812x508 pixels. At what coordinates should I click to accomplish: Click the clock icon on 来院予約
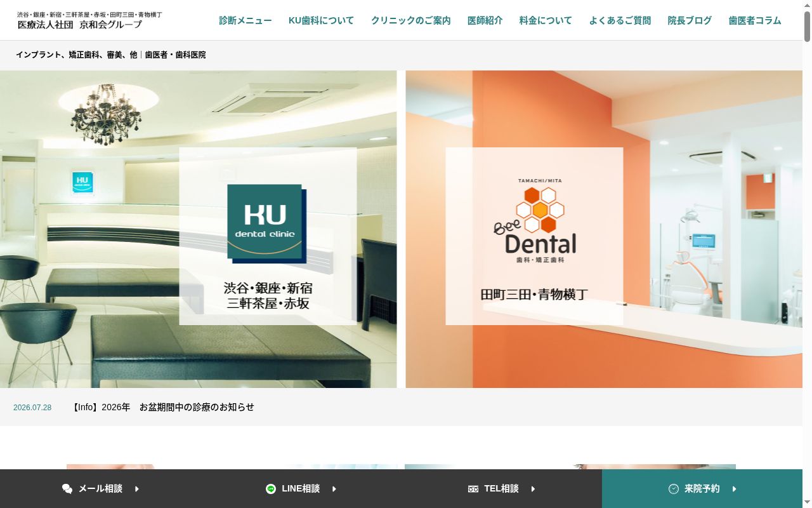(x=674, y=489)
